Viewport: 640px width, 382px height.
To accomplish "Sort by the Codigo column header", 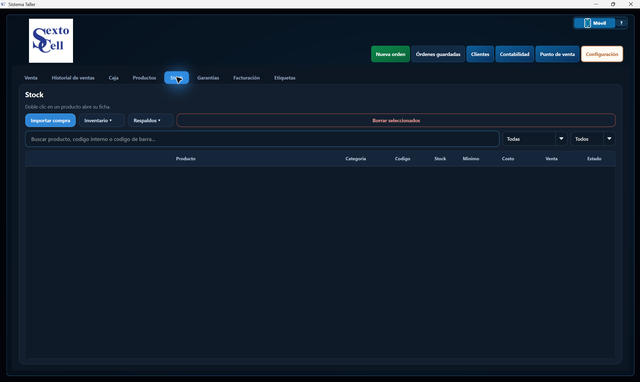I will coord(402,158).
